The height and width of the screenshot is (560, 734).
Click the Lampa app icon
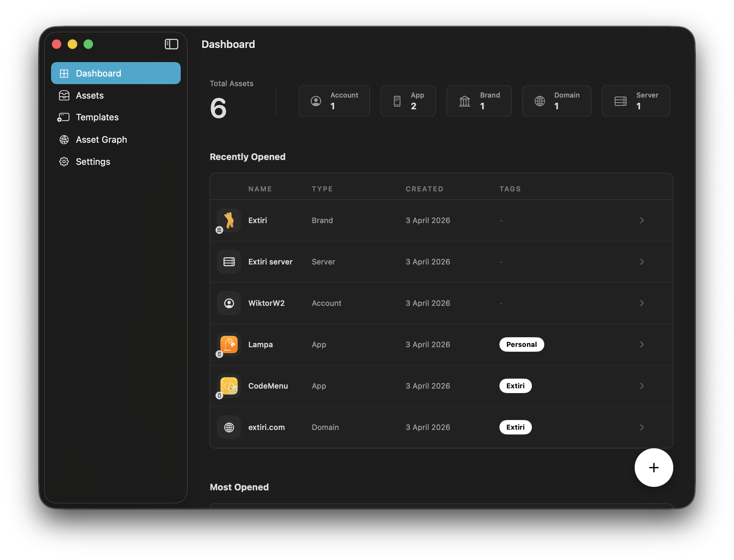point(229,344)
